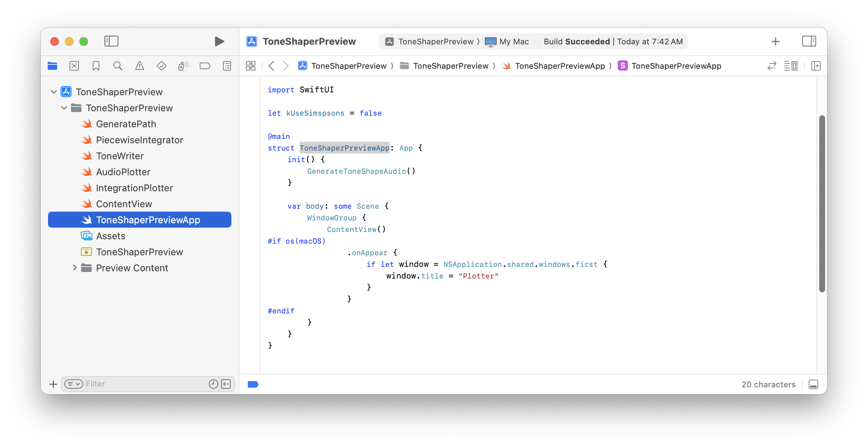Screen dimensions: 868x448
Task: Click the related items grid icon
Action: pyautogui.click(x=251, y=66)
